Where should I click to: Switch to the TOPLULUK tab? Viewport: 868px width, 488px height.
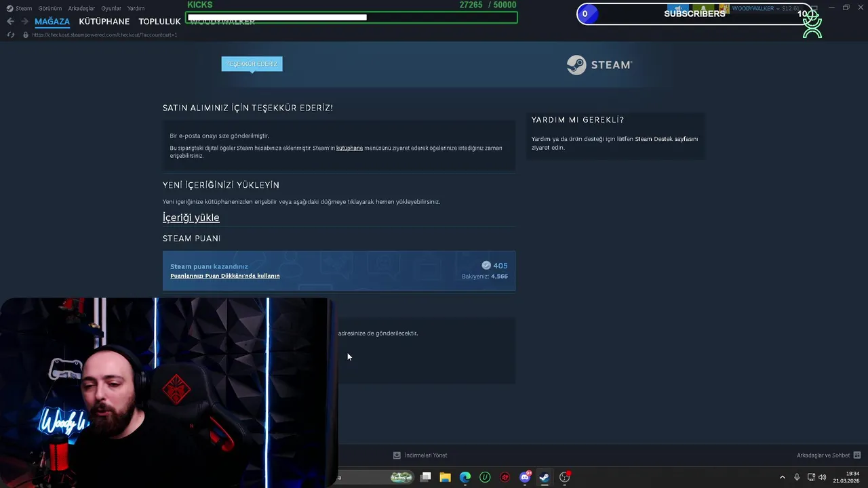(159, 22)
